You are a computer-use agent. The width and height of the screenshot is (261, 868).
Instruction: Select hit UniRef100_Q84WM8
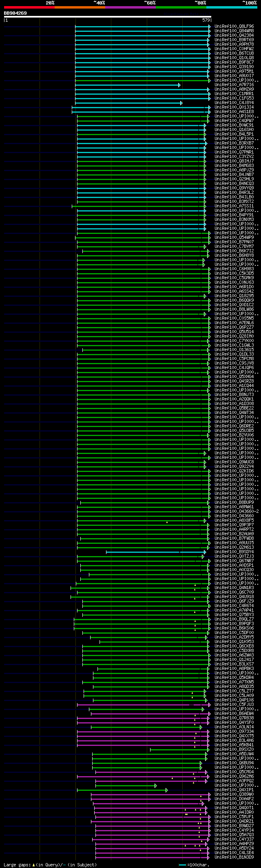234,31
